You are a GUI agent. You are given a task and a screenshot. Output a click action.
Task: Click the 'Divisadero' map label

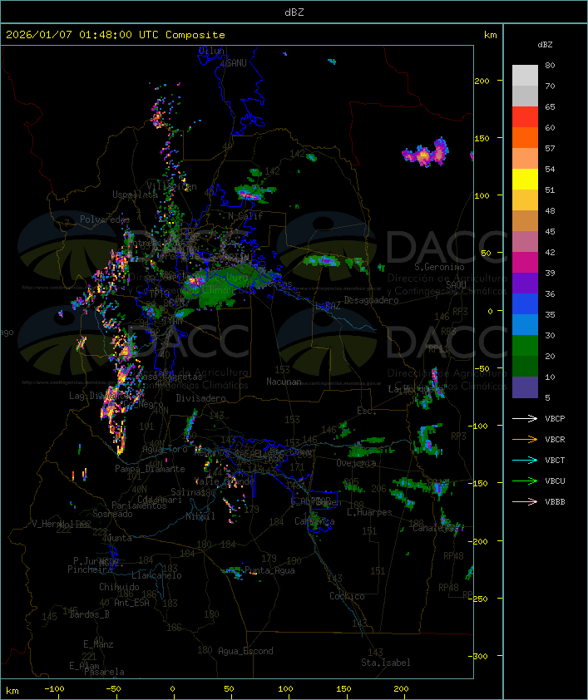[x=201, y=397]
